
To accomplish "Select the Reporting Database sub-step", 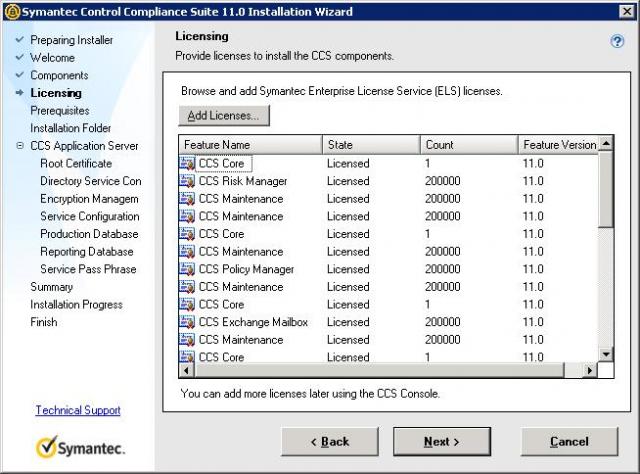I will coord(87,251).
